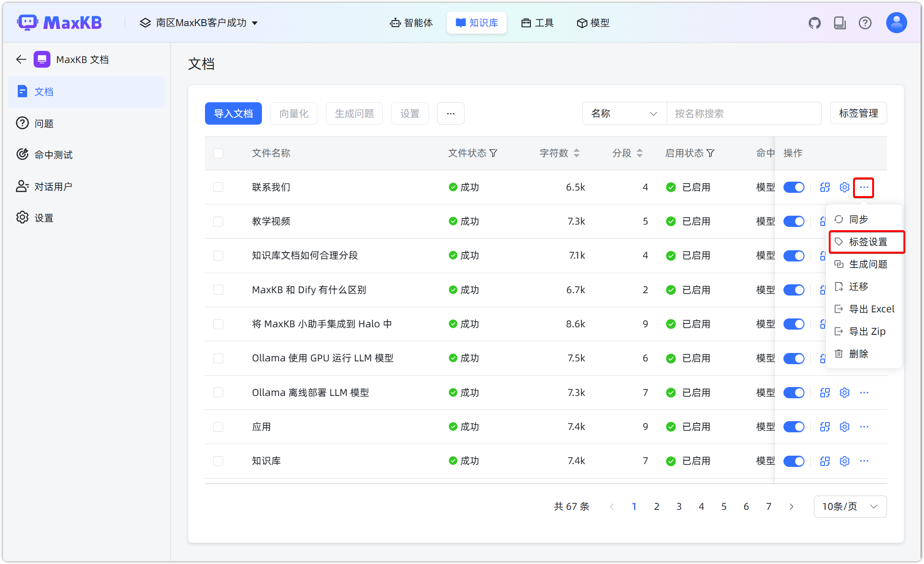Click the documentation book icon near GitHub
The width and height of the screenshot is (924, 564).
pyautogui.click(x=839, y=22)
